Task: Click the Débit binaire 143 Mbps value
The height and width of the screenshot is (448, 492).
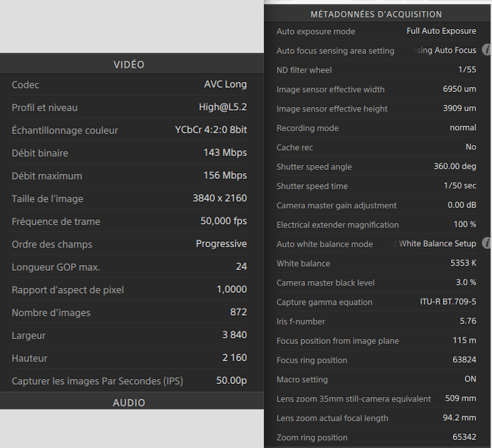Action: (225, 153)
